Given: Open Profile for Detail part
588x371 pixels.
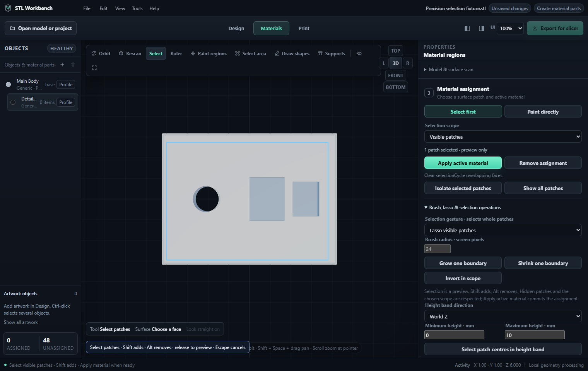Looking at the screenshot, I should [x=66, y=102].
